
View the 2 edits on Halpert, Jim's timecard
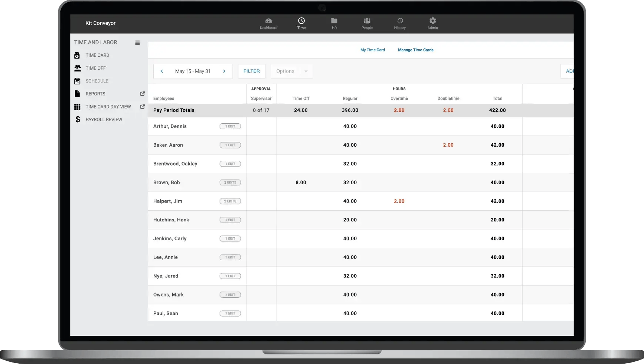[x=230, y=201]
